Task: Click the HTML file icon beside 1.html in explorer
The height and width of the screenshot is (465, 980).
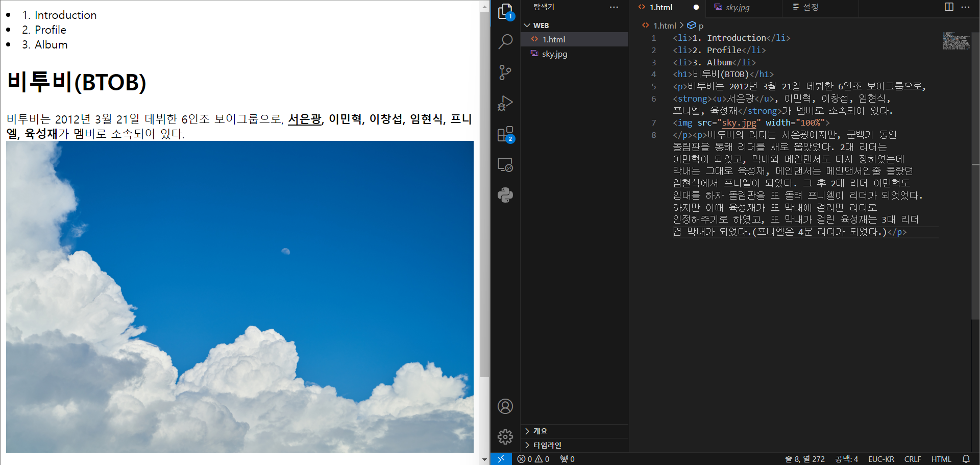Action: coord(534,39)
